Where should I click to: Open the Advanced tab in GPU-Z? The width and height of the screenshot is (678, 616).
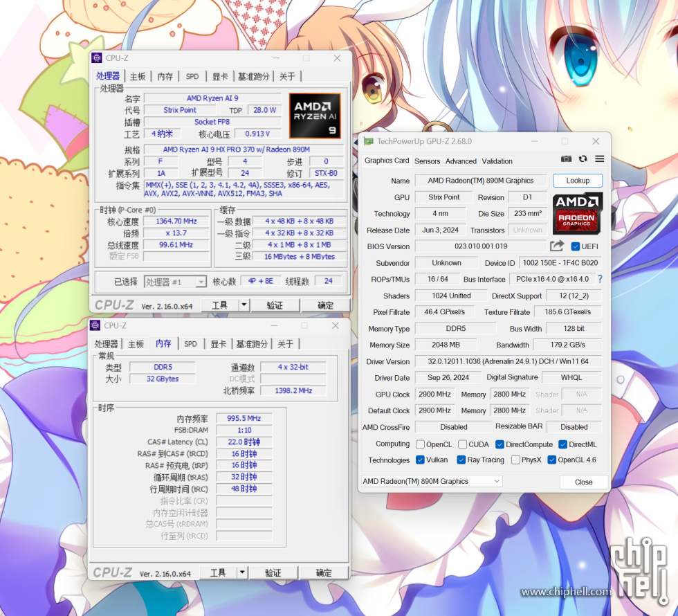[x=461, y=161]
